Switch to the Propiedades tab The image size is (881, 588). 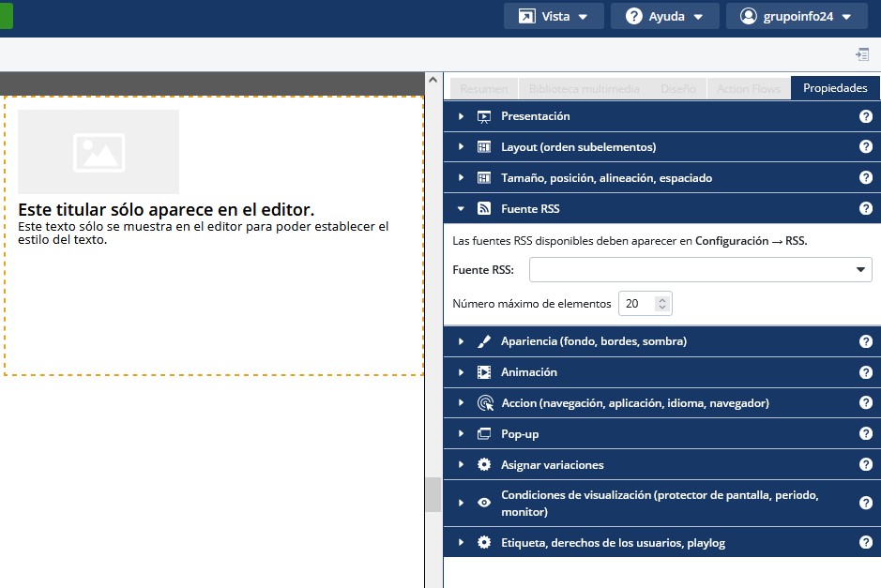[x=835, y=88]
